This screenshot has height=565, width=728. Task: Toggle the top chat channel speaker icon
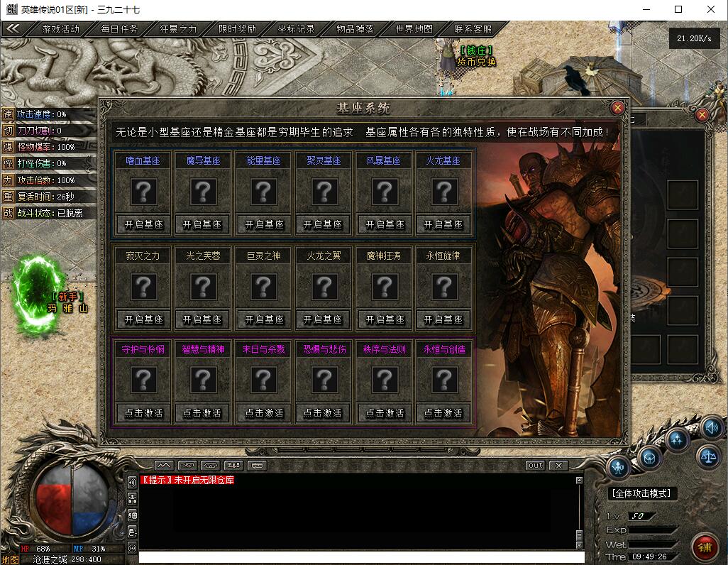[132, 482]
